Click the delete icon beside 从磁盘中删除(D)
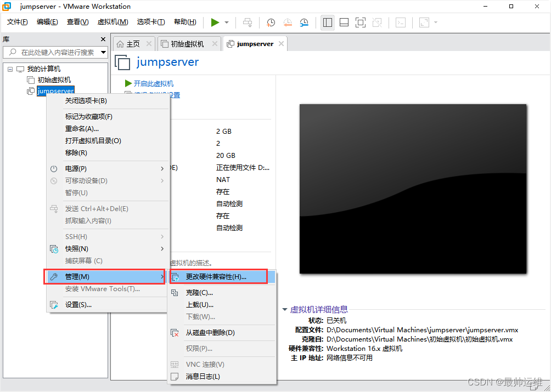The height and width of the screenshot is (392, 551). point(175,333)
